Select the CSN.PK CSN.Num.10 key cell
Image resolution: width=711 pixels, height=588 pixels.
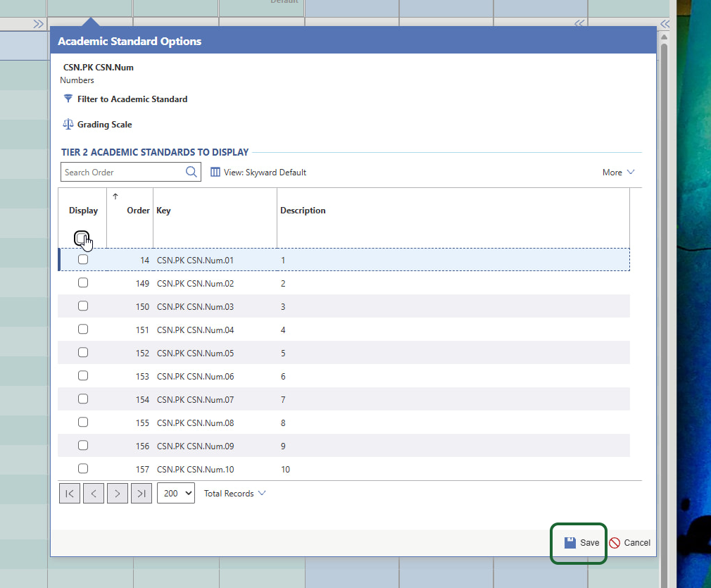tap(195, 469)
